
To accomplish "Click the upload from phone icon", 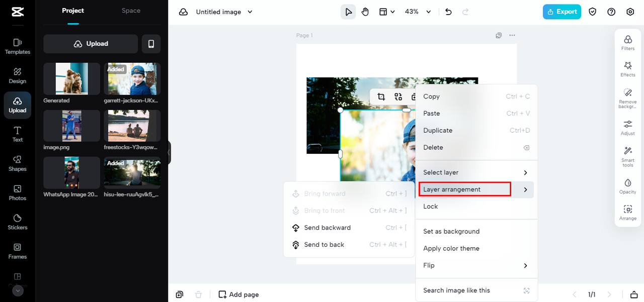I will point(151,44).
